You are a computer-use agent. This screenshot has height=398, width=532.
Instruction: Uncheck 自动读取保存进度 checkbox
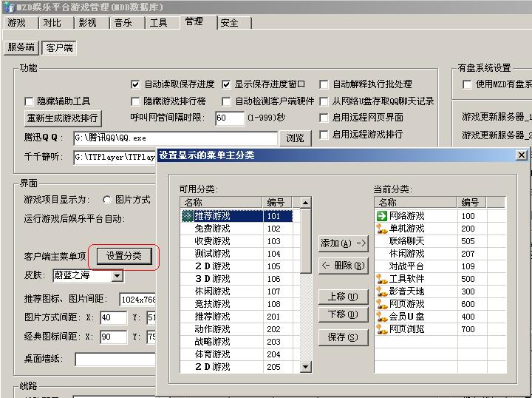[135, 84]
